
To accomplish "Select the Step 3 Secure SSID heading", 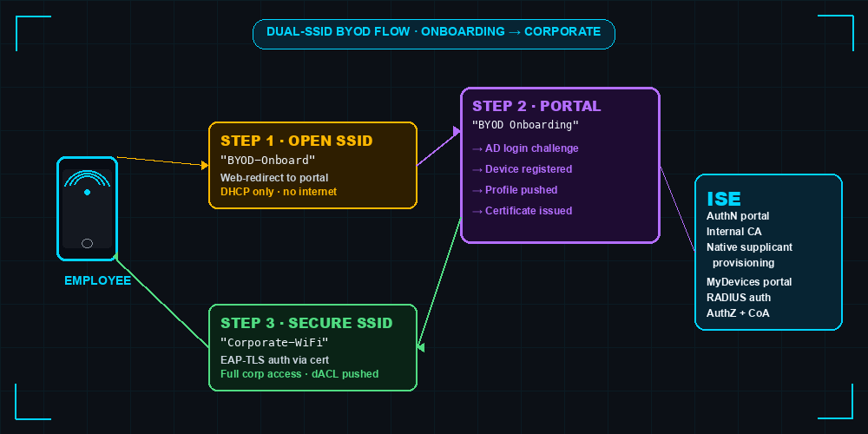I will [x=306, y=323].
